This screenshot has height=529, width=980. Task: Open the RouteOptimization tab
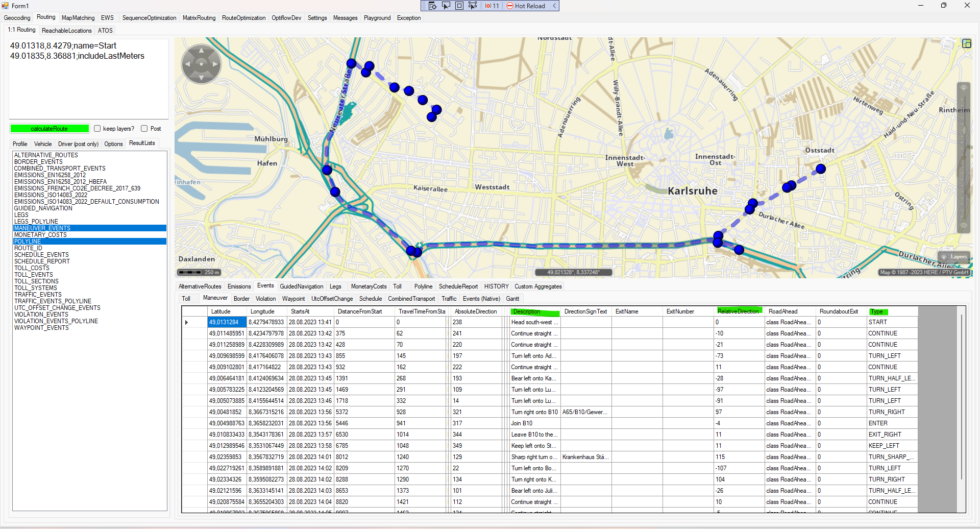pyautogui.click(x=243, y=18)
